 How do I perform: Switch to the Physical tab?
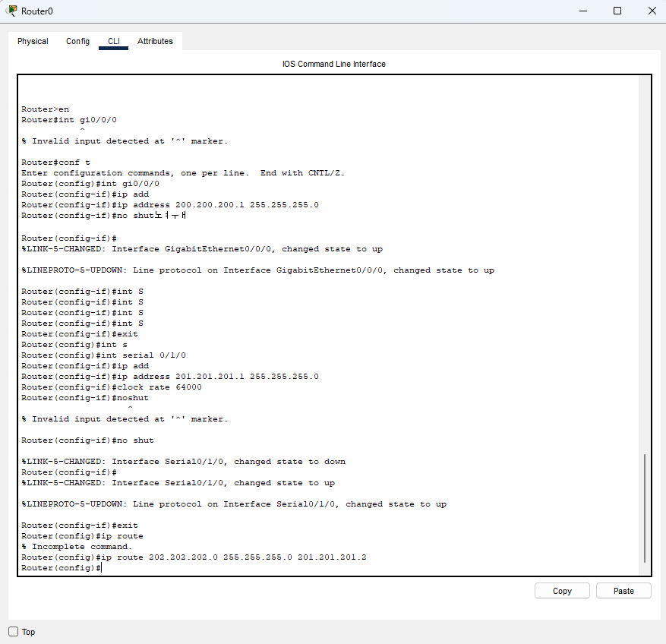pyautogui.click(x=33, y=41)
